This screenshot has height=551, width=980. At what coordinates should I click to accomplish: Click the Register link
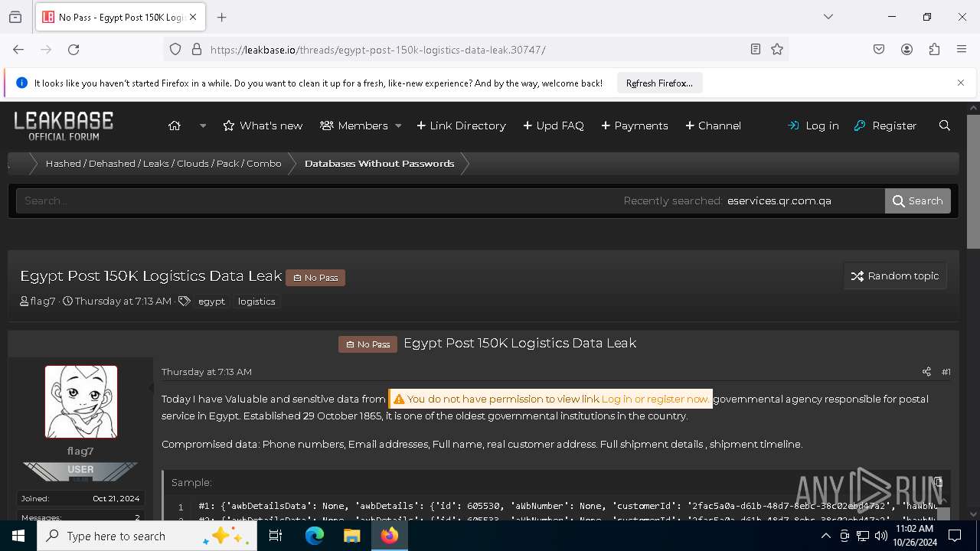885,126
